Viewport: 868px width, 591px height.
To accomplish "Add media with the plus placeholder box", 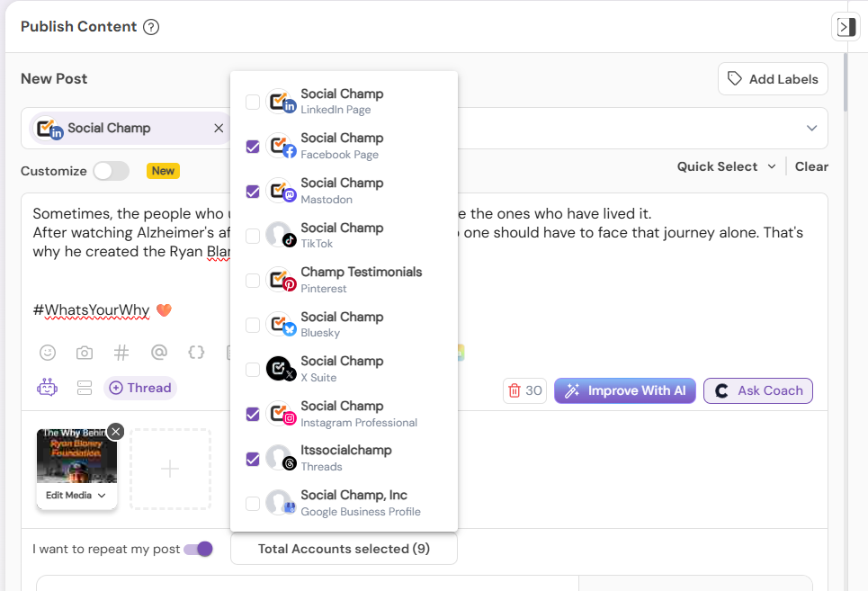I will point(170,469).
